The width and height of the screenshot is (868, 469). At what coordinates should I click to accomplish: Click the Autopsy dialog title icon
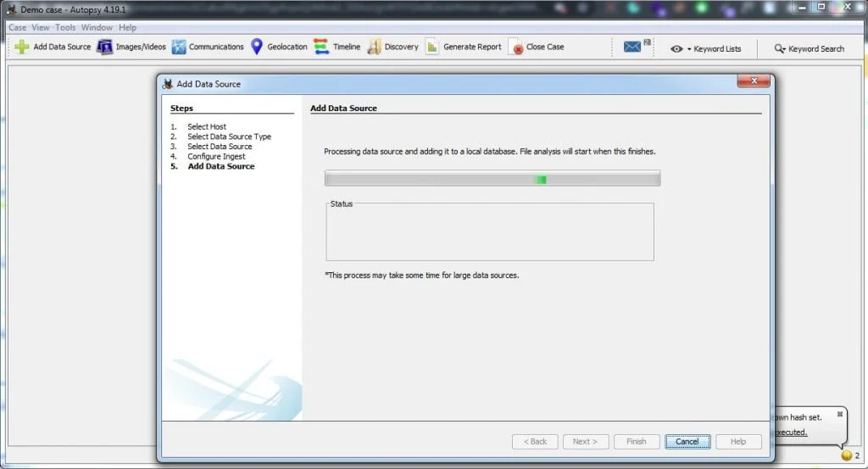(168, 84)
